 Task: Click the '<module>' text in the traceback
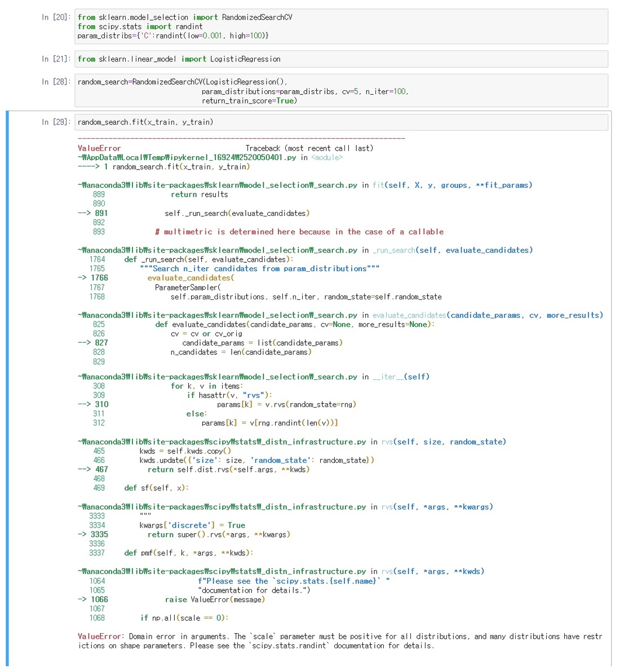327,157
